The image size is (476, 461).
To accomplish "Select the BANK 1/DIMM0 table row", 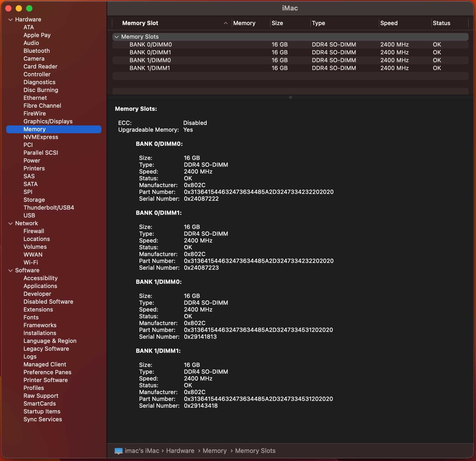I will tap(290, 60).
